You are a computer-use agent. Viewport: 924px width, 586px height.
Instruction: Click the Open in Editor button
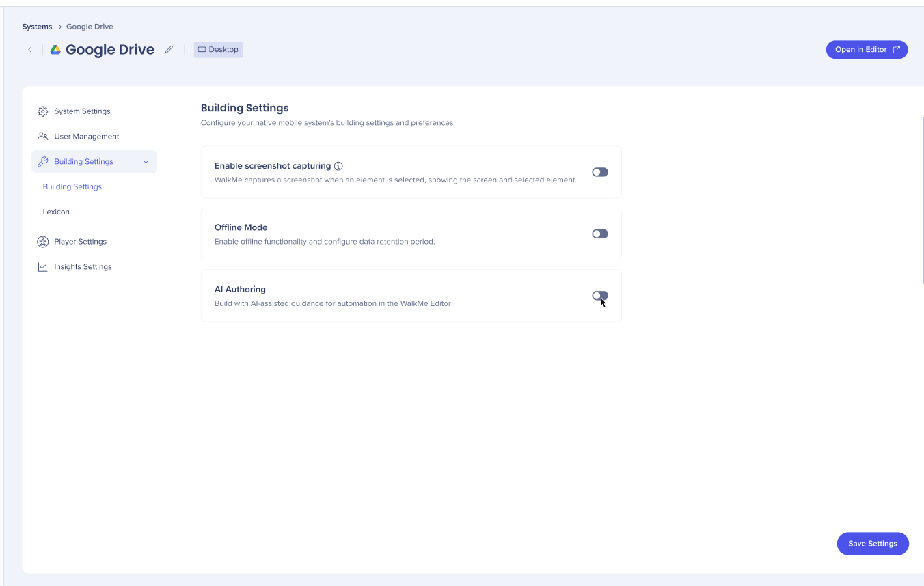click(867, 50)
